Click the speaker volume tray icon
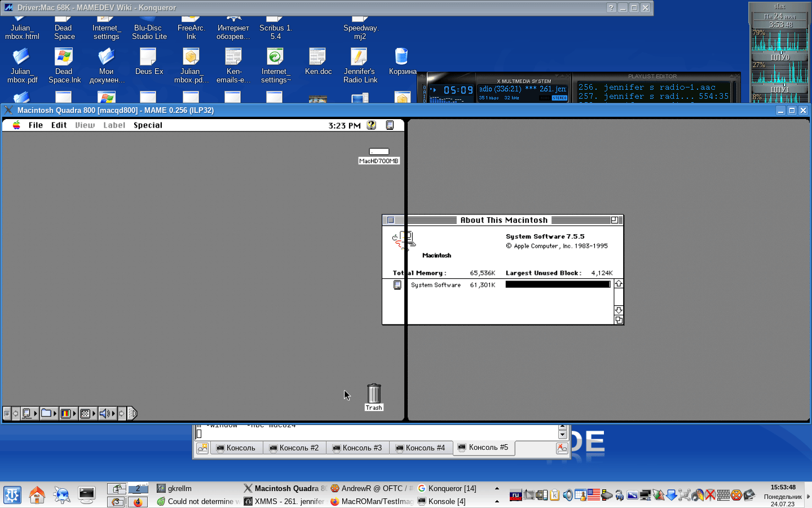This screenshot has width=812, height=508. click(x=568, y=496)
